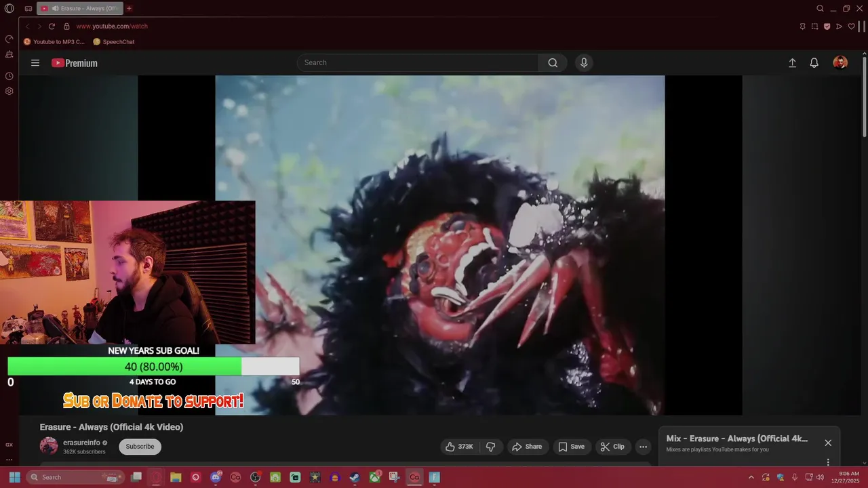
Task: Open the Opera Flow send icon
Action: click(x=839, y=26)
